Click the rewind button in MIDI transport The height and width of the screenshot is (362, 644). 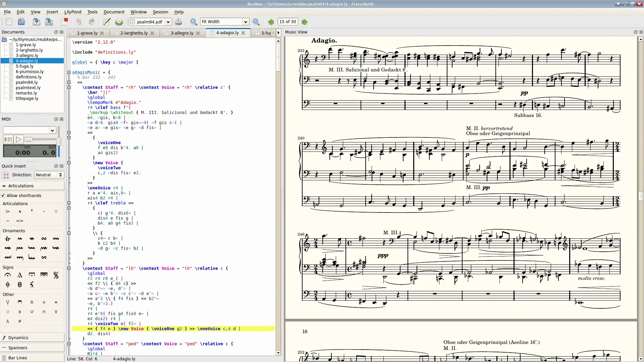click(8, 139)
